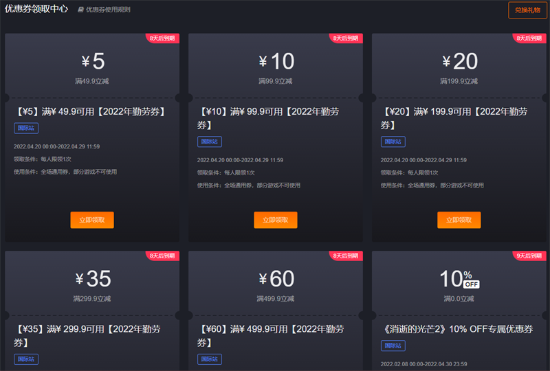
Task: Click the ¥35 amount heading
Action: tap(93, 279)
